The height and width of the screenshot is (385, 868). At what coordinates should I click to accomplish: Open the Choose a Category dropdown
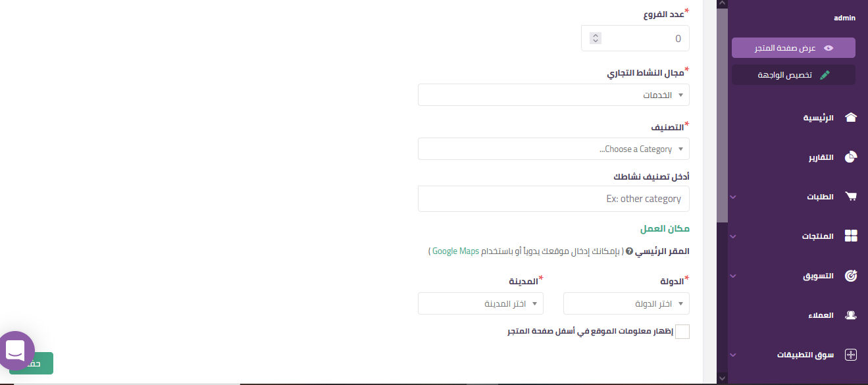(x=553, y=149)
